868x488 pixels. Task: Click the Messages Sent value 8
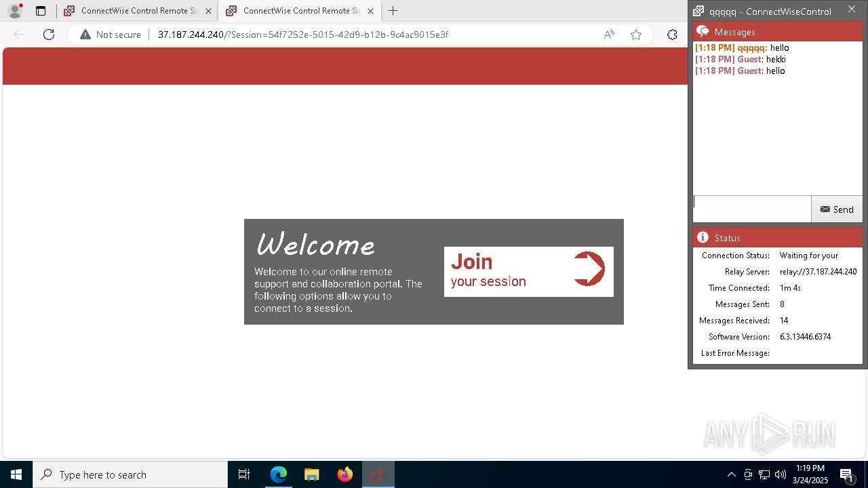click(x=782, y=304)
